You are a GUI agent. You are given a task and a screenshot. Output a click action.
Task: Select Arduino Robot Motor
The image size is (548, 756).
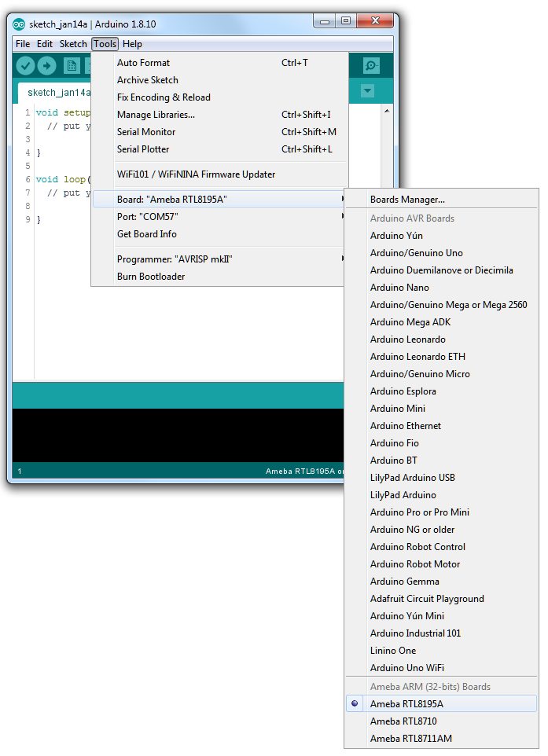(x=441, y=564)
